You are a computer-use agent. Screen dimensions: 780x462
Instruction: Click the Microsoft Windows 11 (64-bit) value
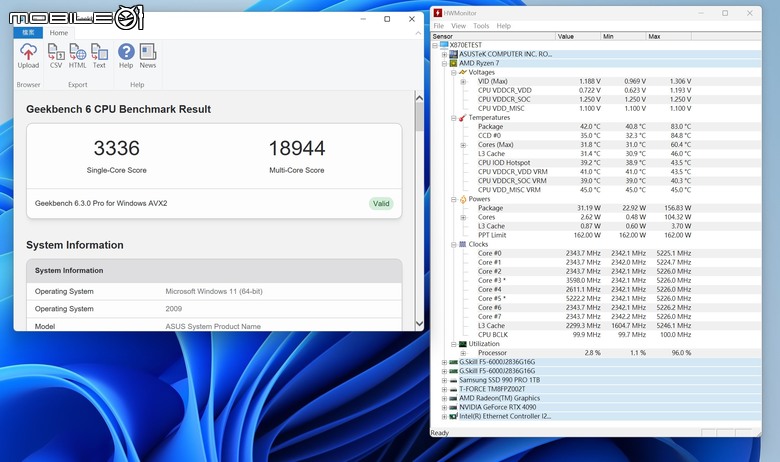(214, 291)
